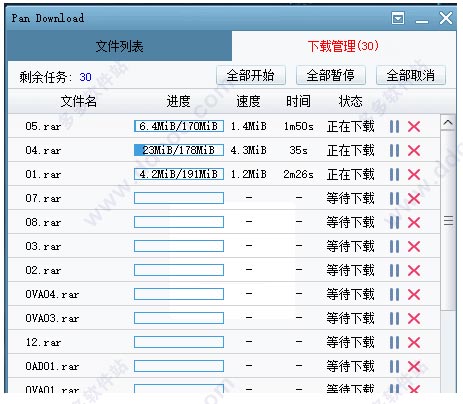This screenshot has height=404, width=463.
Task: Select the OVA04.rar file name
Action: 52,294
